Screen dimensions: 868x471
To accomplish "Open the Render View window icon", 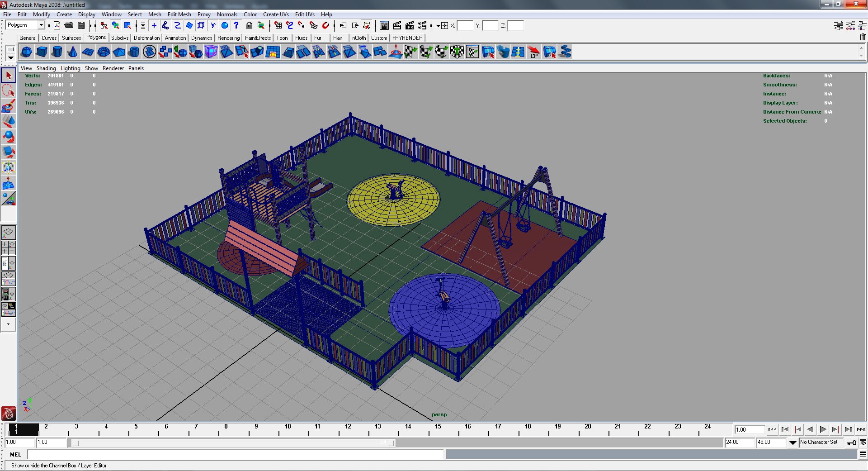I will pos(384,25).
